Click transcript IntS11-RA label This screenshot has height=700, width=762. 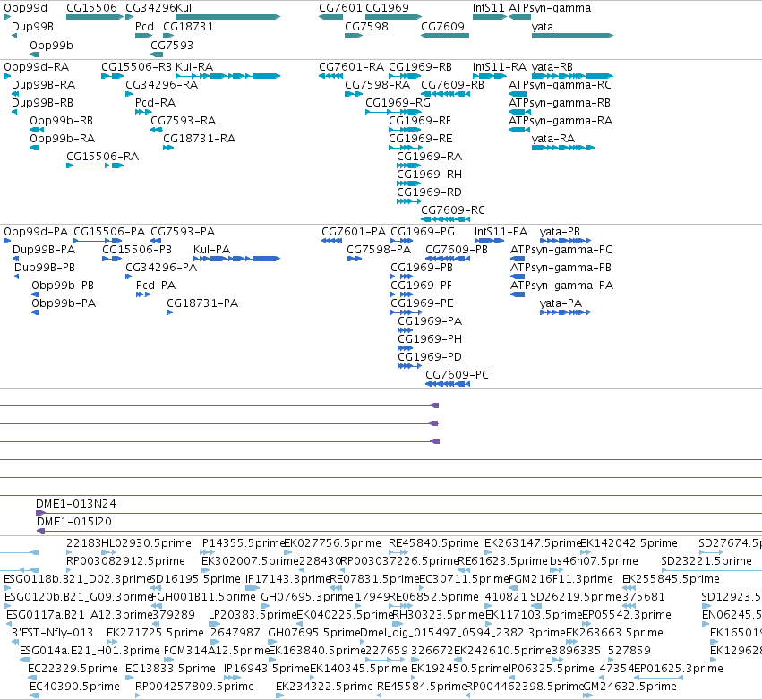pos(500,66)
